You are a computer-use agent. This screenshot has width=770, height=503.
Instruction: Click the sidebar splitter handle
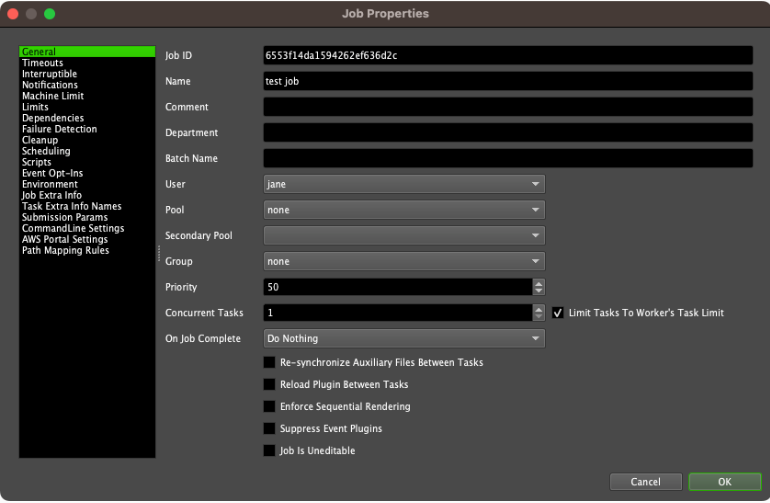[x=159, y=253]
